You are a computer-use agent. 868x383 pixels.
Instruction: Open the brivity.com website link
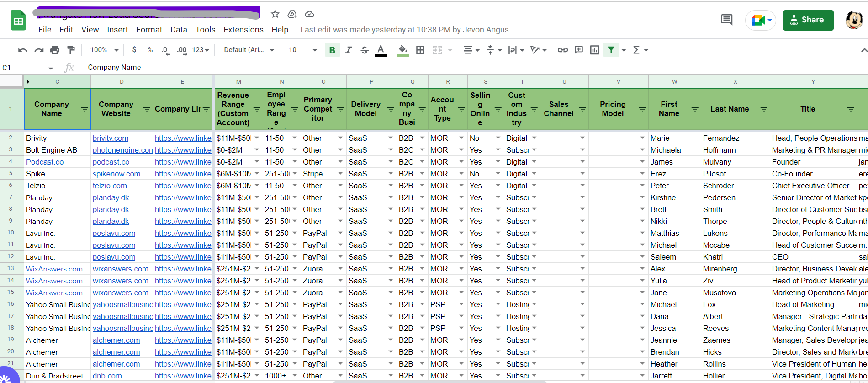(111, 138)
